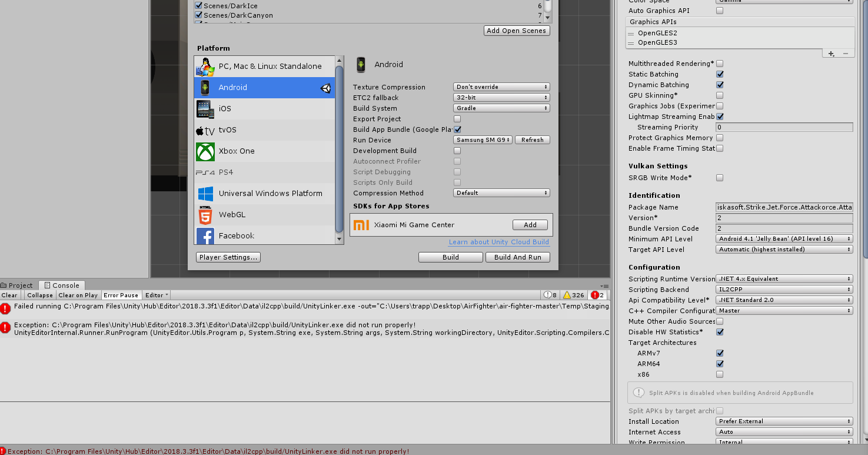The image size is (868, 455).
Task: Click the Split APKs info icon
Action: tap(638, 393)
